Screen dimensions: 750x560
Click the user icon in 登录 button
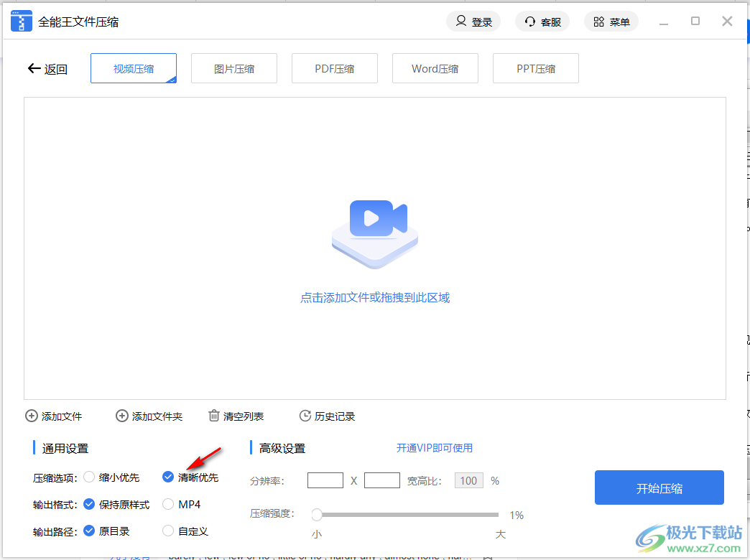(x=460, y=21)
